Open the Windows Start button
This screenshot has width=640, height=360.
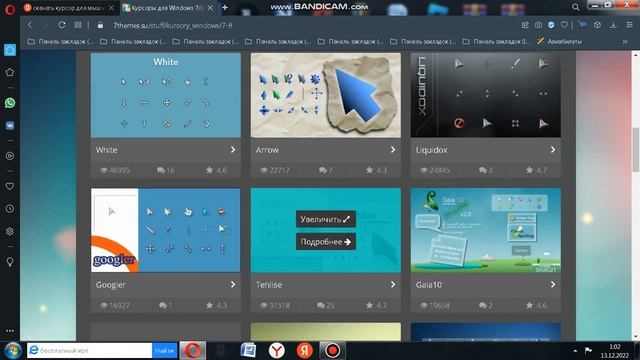click(x=13, y=351)
